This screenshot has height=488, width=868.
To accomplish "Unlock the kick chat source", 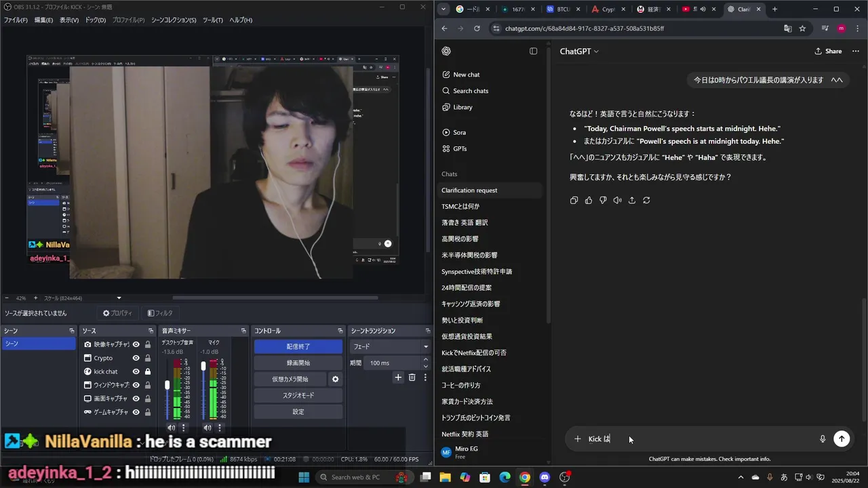I will coord(147,371).
